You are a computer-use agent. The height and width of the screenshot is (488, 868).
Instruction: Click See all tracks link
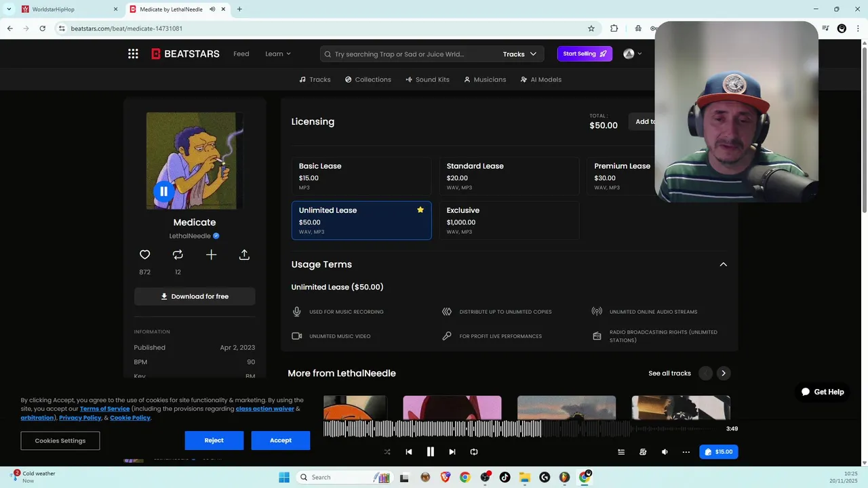[x=669, y=373]
